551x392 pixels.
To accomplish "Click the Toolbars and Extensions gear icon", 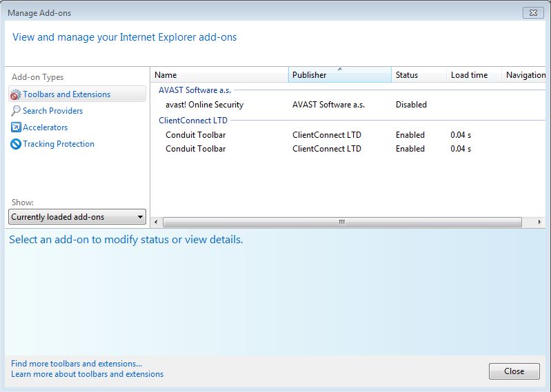I will [x=15, y=94].
